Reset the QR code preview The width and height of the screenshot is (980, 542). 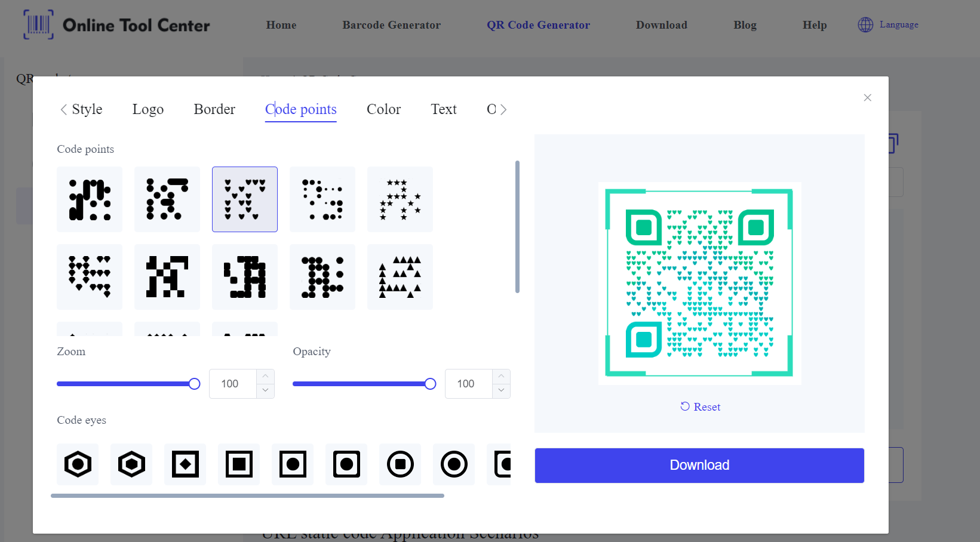point(700,407)
